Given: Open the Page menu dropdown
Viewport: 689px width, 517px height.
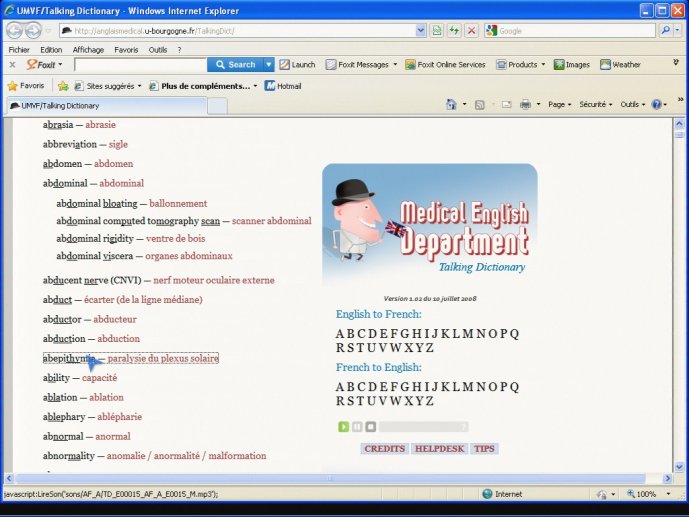Looking at the screenshot, I should pyautogui.click(x=559, y=105).
